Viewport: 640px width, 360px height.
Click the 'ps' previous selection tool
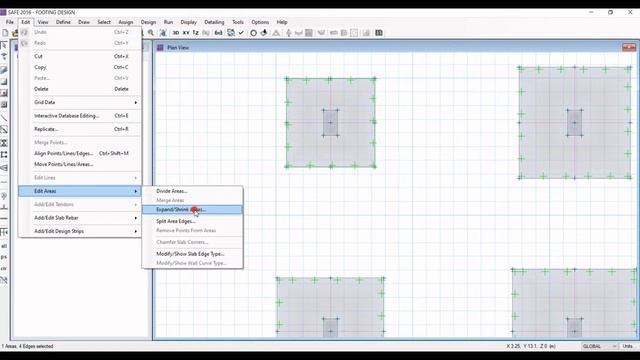pos(4,257)
